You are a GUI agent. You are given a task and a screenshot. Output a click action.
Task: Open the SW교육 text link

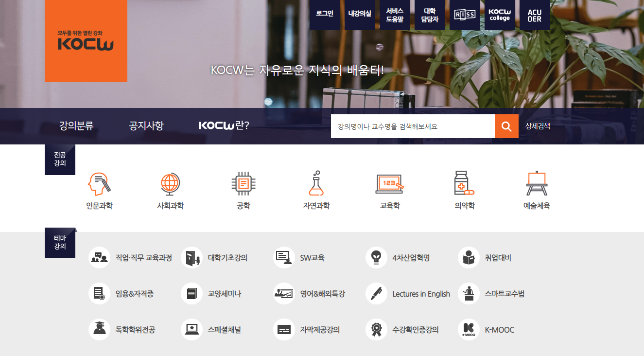click(312, 258)
